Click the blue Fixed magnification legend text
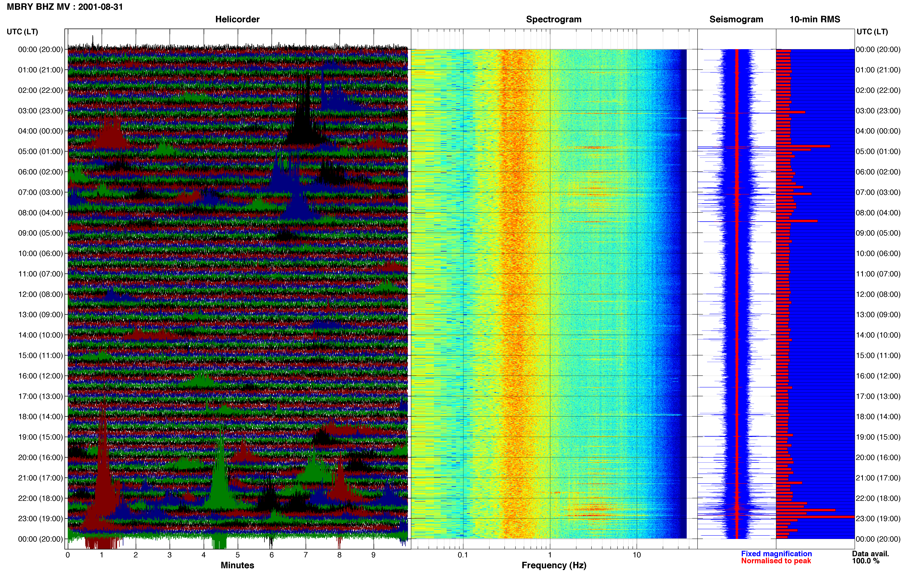This screenshot has width=924, height=578. 777,554
